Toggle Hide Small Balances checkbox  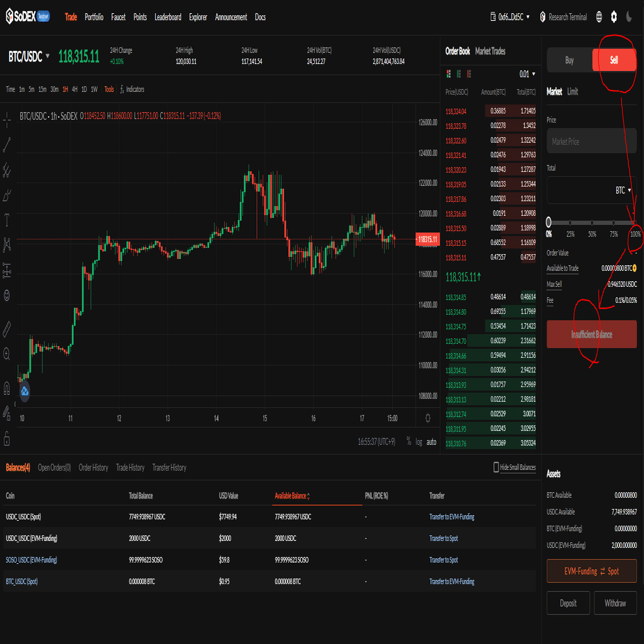click(496, 467)
